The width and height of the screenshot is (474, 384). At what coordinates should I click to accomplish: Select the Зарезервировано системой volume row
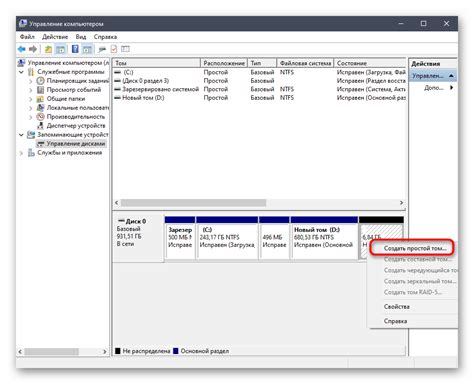pos(260,89)
